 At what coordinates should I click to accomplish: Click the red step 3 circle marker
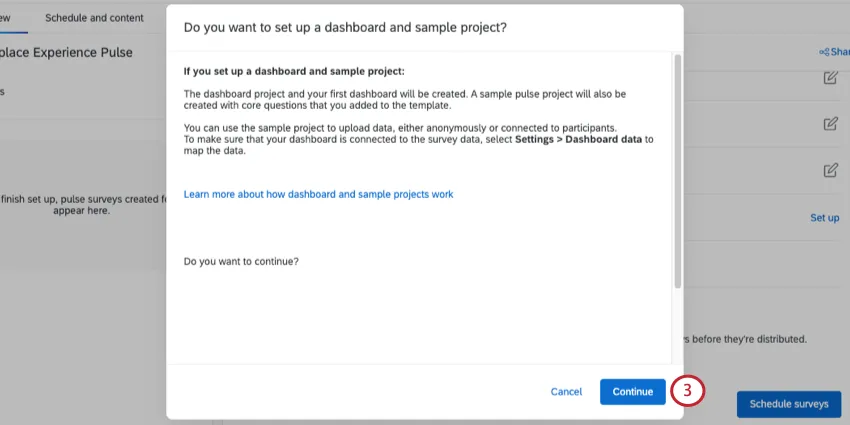click(x=688, y=391)
